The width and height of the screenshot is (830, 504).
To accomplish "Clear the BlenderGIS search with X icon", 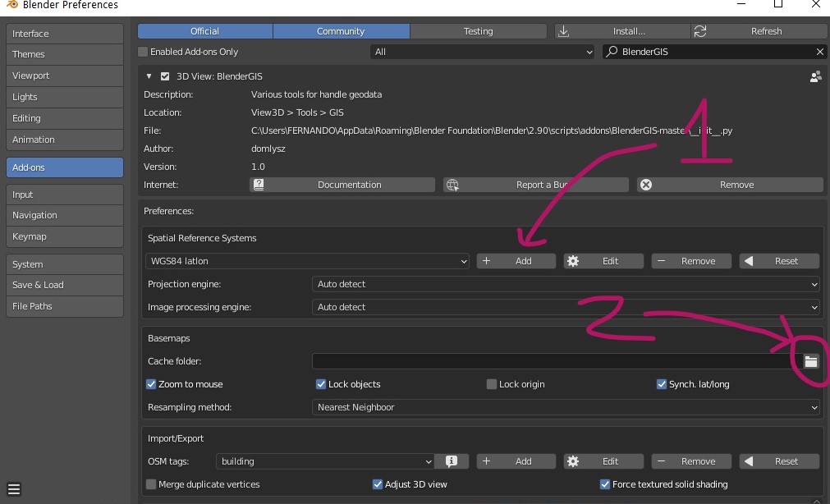I will (819, 52).
